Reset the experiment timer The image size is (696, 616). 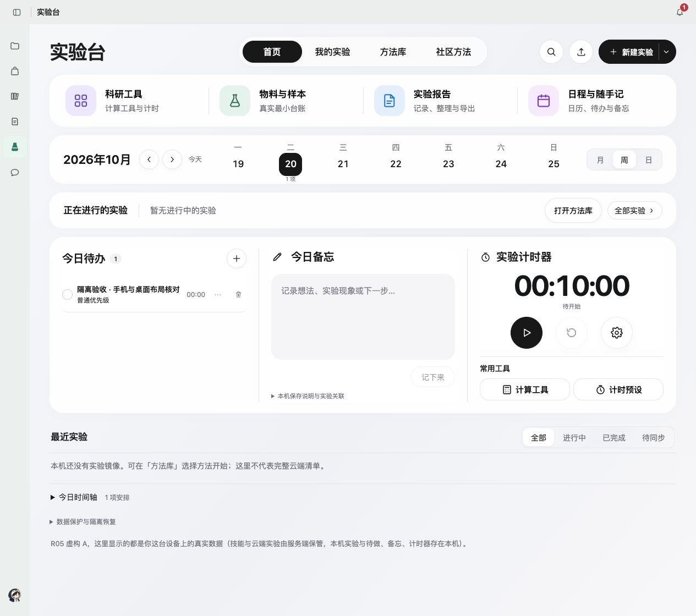click(572, 333)
